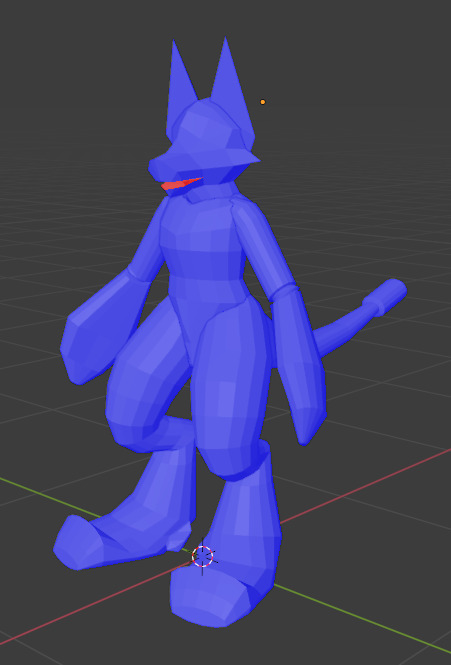This screenshot has width=451, height=665.
Task: Click the character's chest torso
Action: (x=203, y=238)
